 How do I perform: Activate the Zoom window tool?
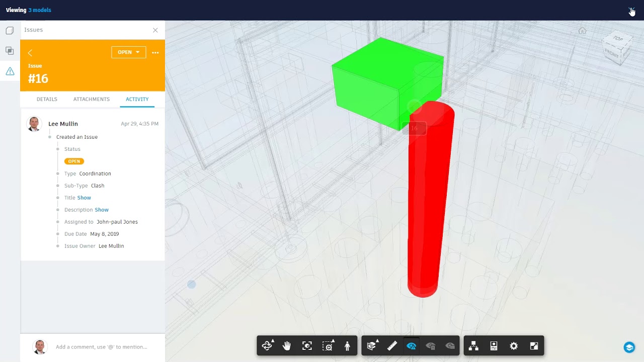(x=328, y=346)
